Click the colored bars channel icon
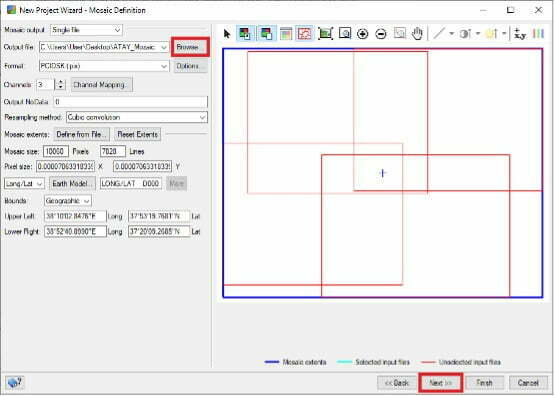This screenshot has height=396, width=554. (x=538, y=34)
